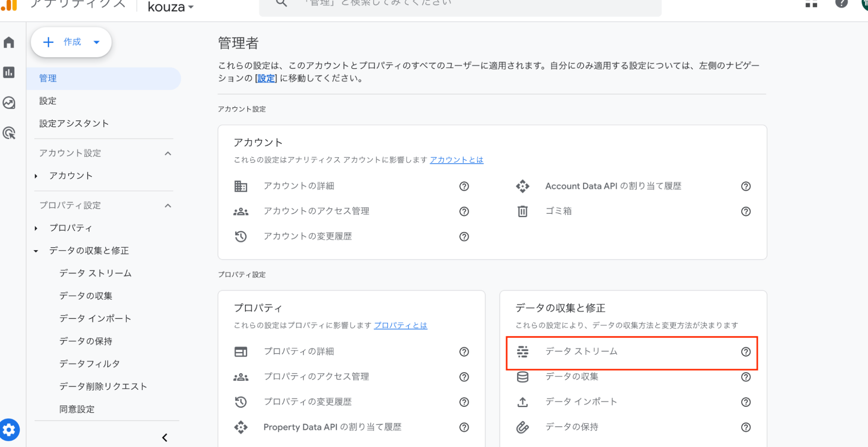Open the Reports bar-chart icon
Screen dimensions: 868x447
click(9, 73)
